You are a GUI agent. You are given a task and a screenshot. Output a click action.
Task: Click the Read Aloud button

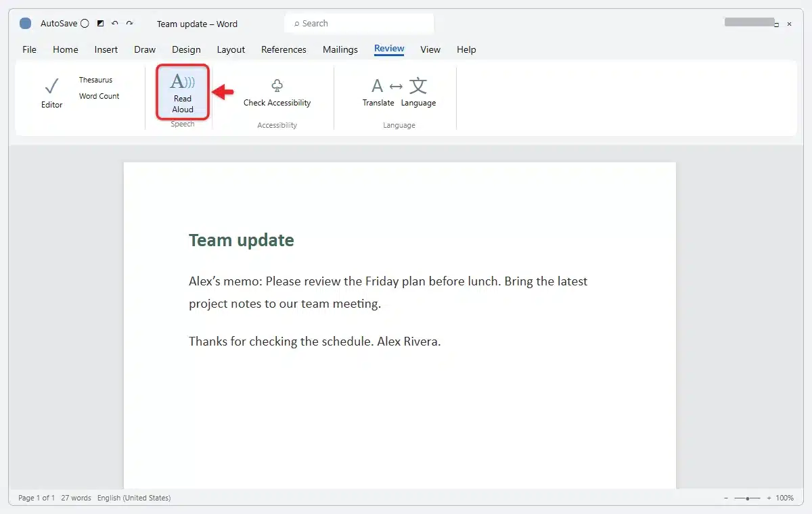pos(183,93)
